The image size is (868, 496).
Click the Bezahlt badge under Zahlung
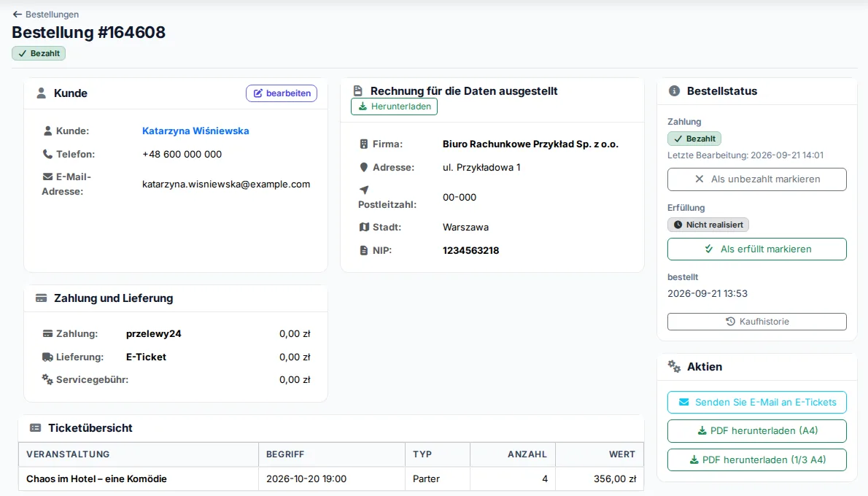click(x=694, y=139)
